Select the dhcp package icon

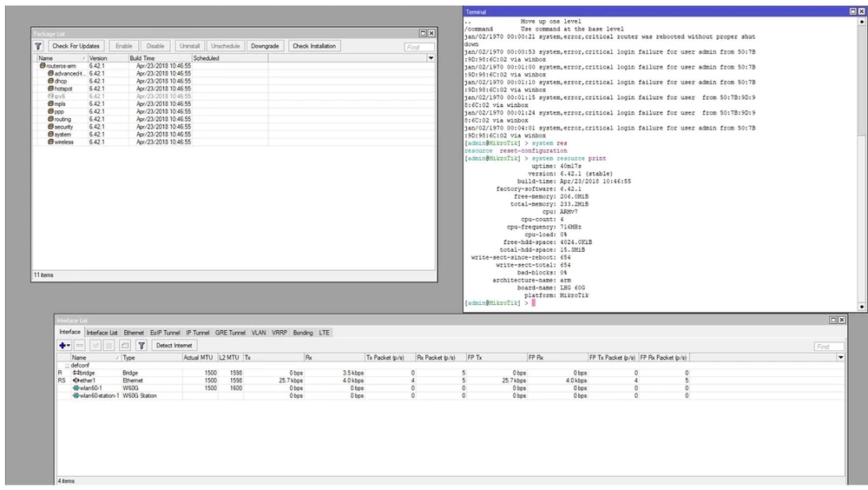tap(50, 81)
